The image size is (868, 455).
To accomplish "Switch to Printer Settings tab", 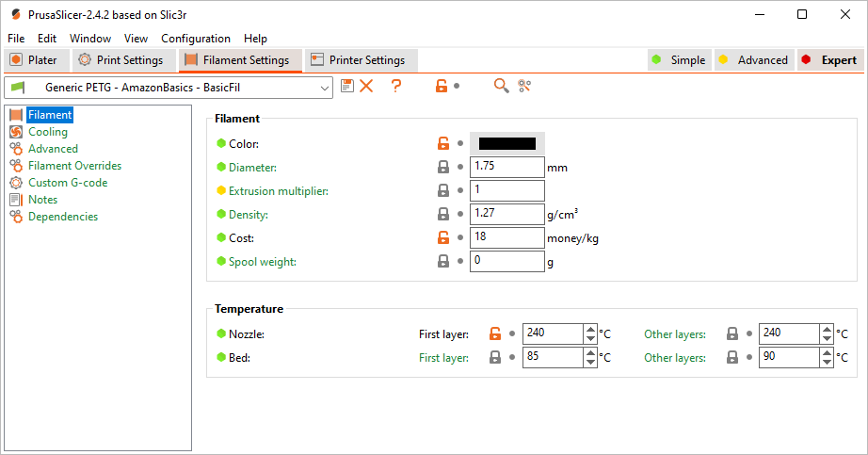I will 360,60.
